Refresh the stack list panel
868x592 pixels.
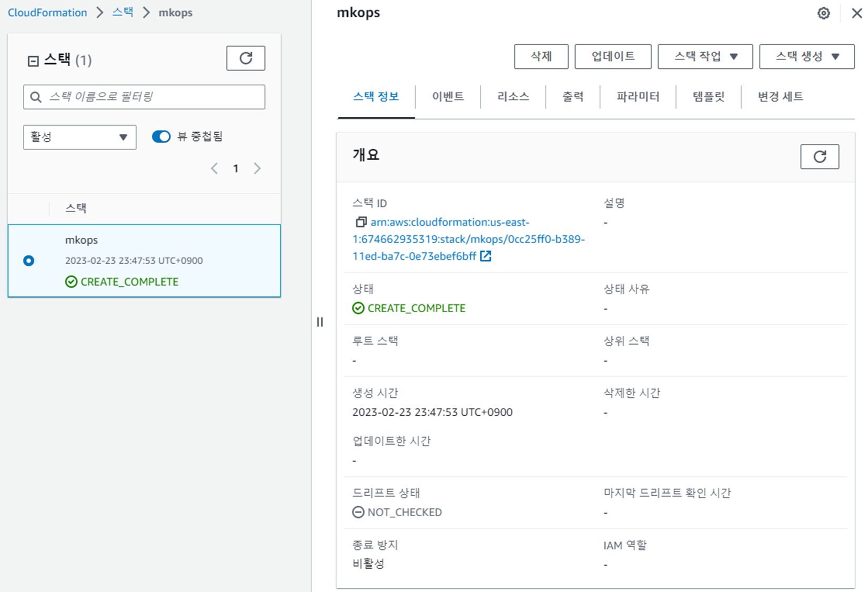246,58
